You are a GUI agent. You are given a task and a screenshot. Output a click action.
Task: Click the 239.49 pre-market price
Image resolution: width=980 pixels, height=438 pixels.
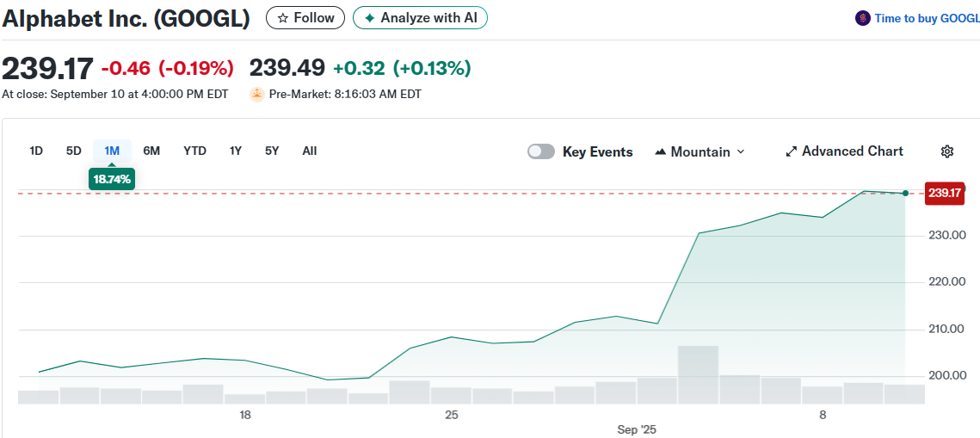click(287, 68)
